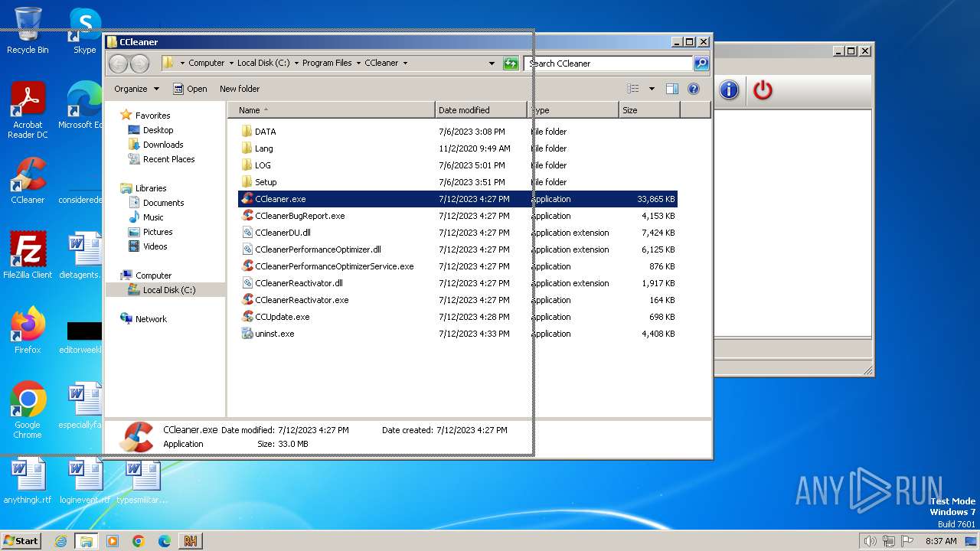Open Explorer help question mark icon
Image resolution: width=980 pixels, height=551 pixels.
694,89
